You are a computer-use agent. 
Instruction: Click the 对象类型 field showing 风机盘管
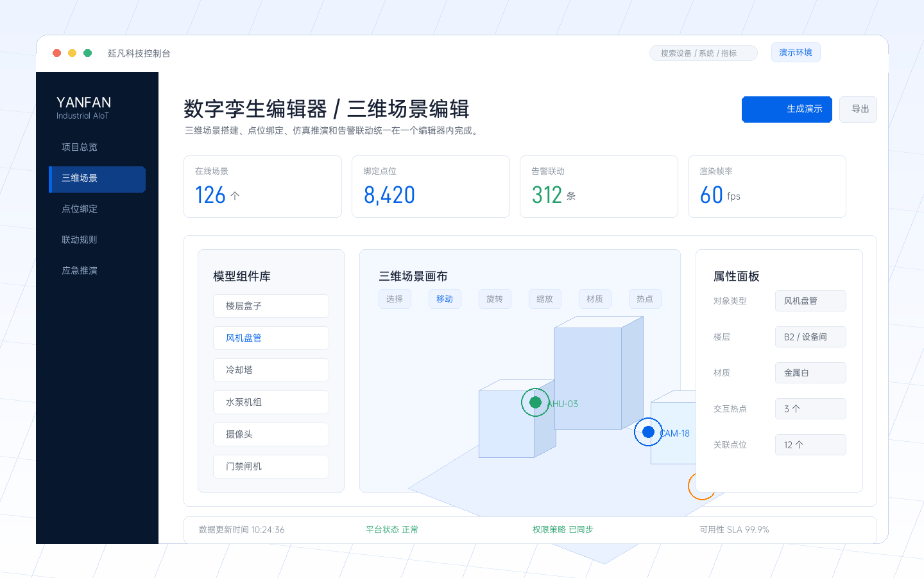click(x=810, y=301)
